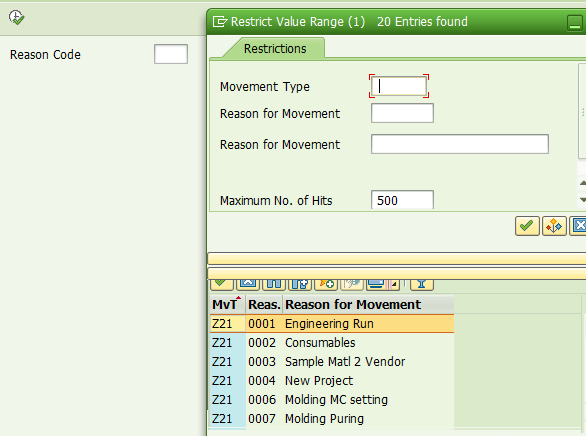This screenshot has height=436, width=586.
Task: Click the Reason Code input field
Action: [171, 54]
